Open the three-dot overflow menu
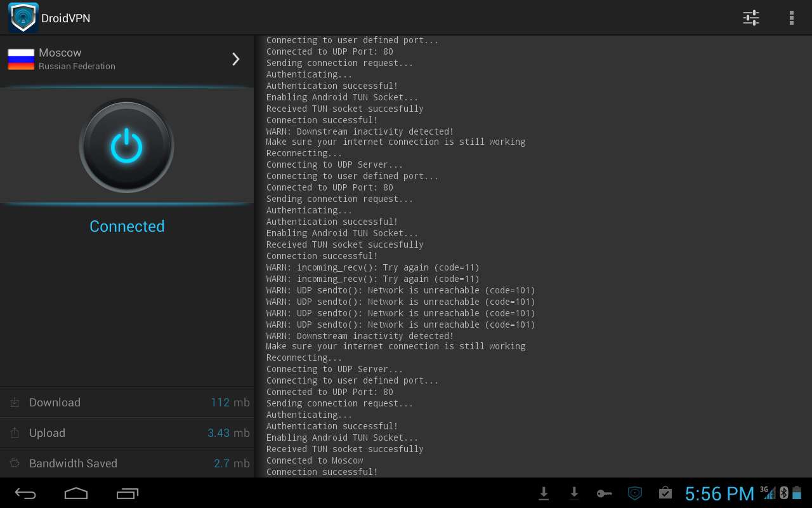The image size is (812, 508). point(791,18)
